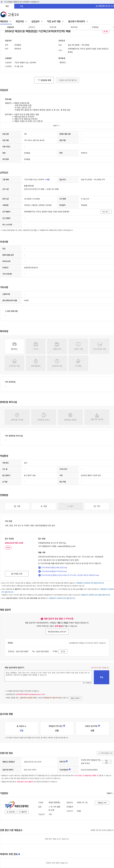The width and height of the screenshot is (114, 868).
Task: Go to the 근무조건 section tab
Action: coord(31,27)
